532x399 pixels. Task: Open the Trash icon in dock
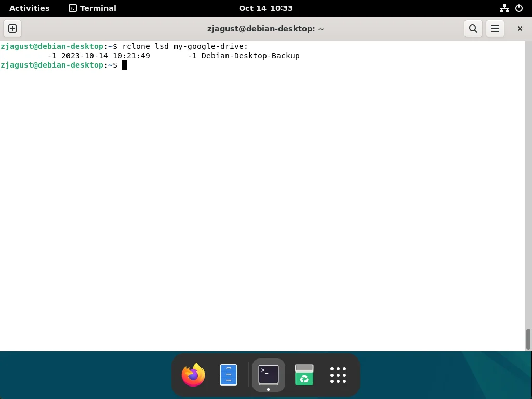304,375
